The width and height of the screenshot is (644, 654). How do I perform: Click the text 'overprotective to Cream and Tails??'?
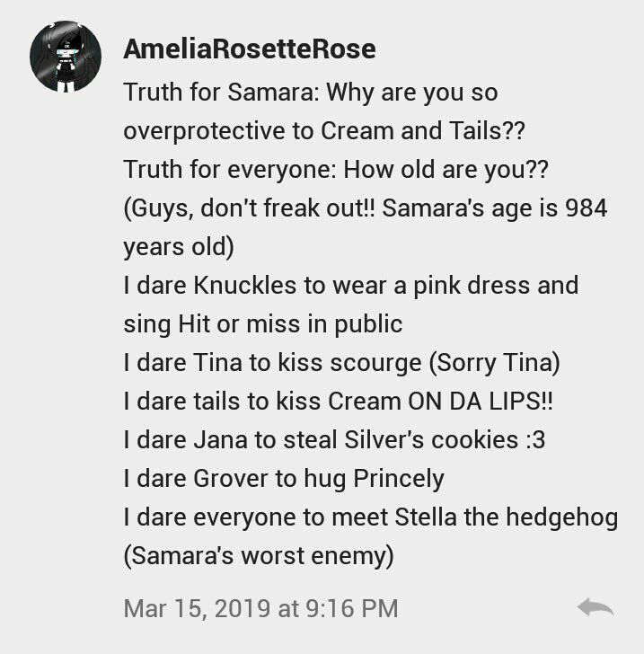[324, 131]
